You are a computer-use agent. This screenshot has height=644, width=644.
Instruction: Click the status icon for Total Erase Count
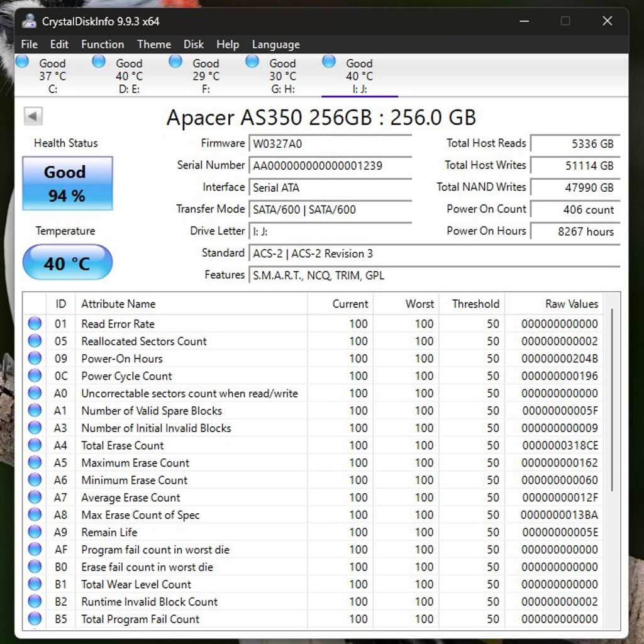(35, 445)
